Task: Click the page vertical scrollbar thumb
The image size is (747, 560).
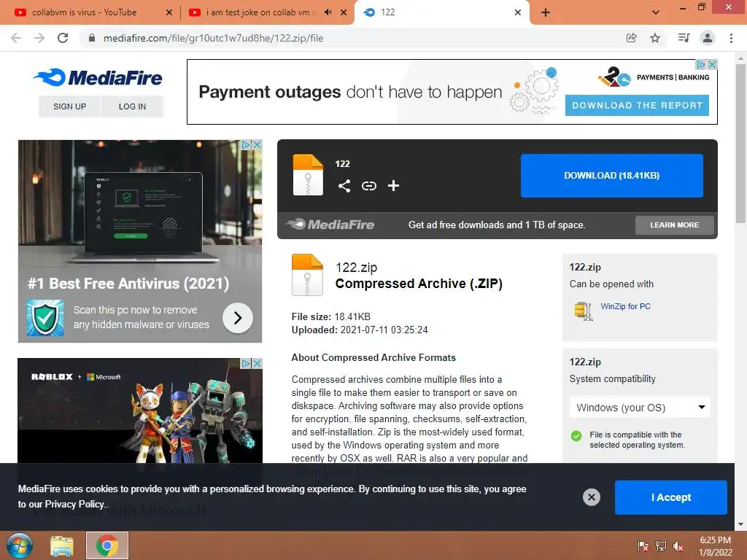Action: [740, 143]
